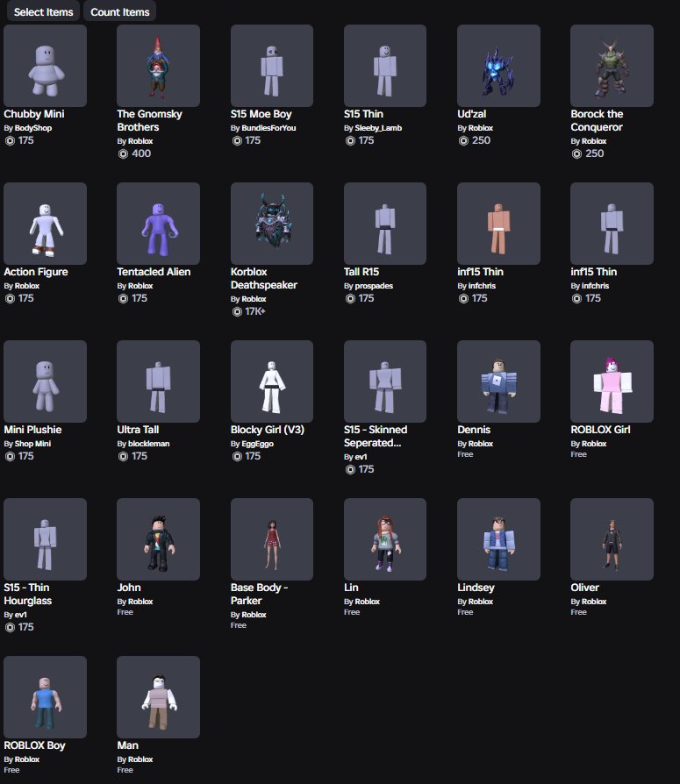Image resolution: width=680 pixels, height=784 pixels.
Task: Open creator BundlesForYou under S15 Moe Boy
Action: tap(268, 128)
